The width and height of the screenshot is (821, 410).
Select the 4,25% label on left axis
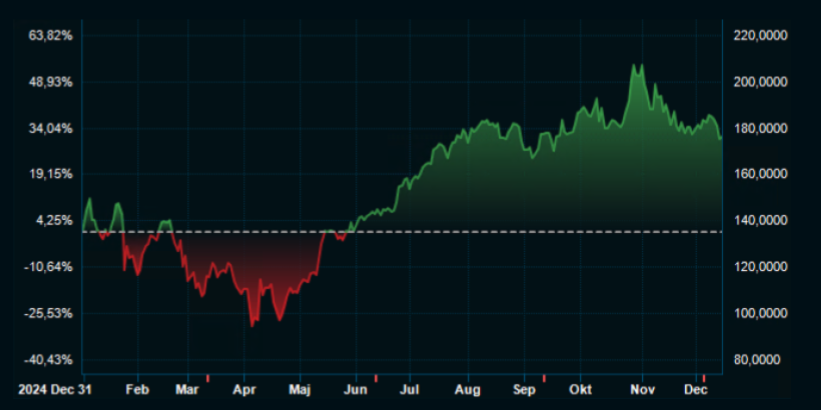(54, 221)
